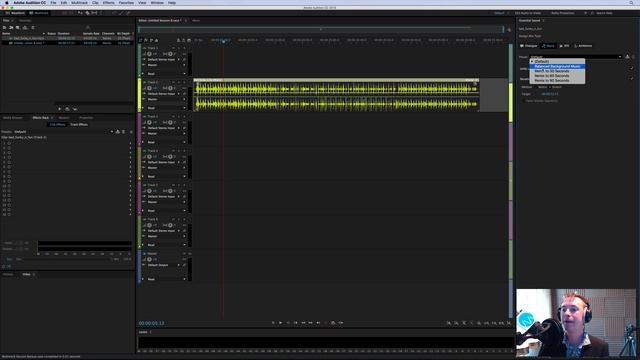Open Essential Sound Preset dropdown field

click(x=576, y=57)
